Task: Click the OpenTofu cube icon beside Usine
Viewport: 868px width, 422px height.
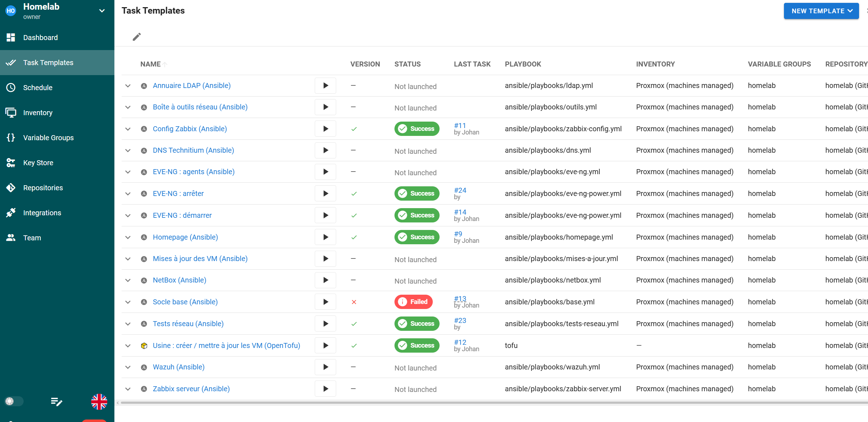Action: pyautogui.click(x=144, y=346)
